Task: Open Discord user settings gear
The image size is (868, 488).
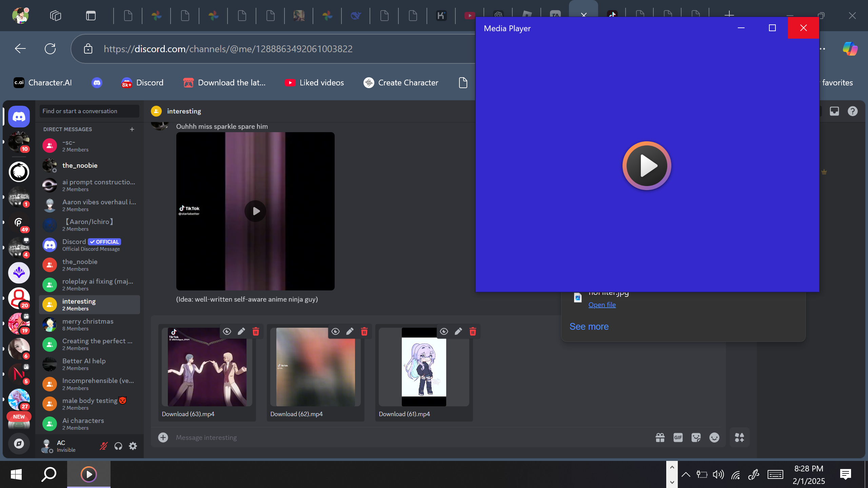Action: pyautogui.click(x=133, y=446)
